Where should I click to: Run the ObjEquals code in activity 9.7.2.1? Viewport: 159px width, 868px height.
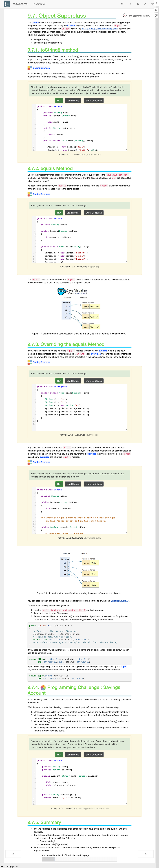pyautogui.click(x=59, y=213)
